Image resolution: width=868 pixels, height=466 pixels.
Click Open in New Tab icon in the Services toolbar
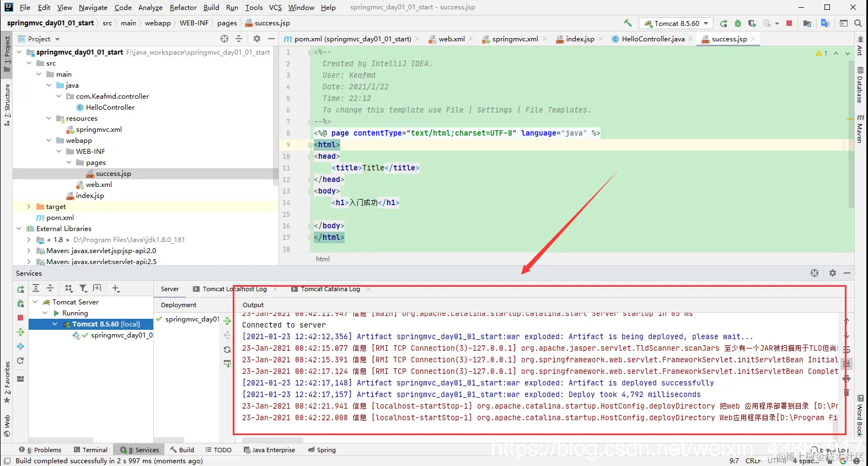(98, 288)
